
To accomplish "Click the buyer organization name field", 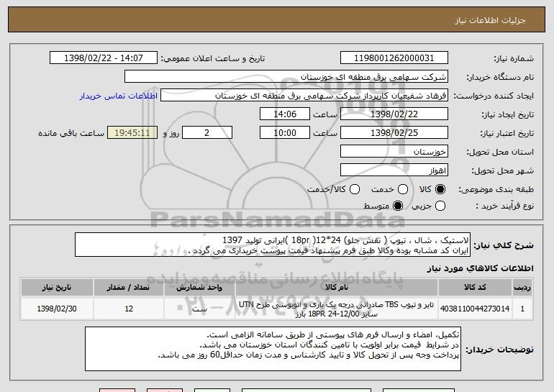I will (x=286, y=77).
